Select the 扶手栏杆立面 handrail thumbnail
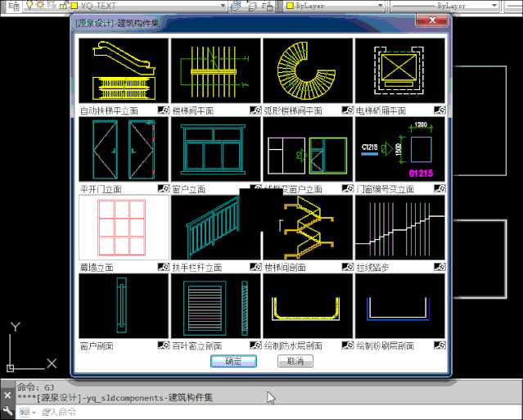The image size is (523, 420). point(216,228)
